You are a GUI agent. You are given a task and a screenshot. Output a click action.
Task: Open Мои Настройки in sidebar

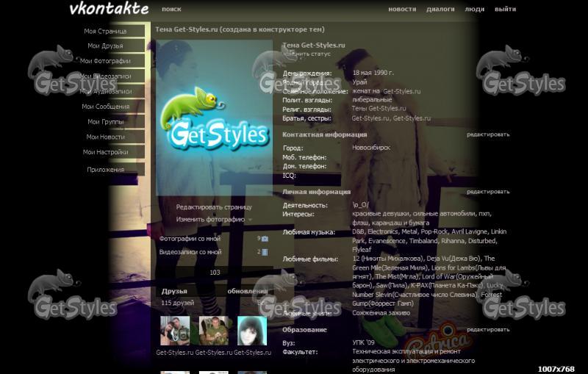coord(105,152)
